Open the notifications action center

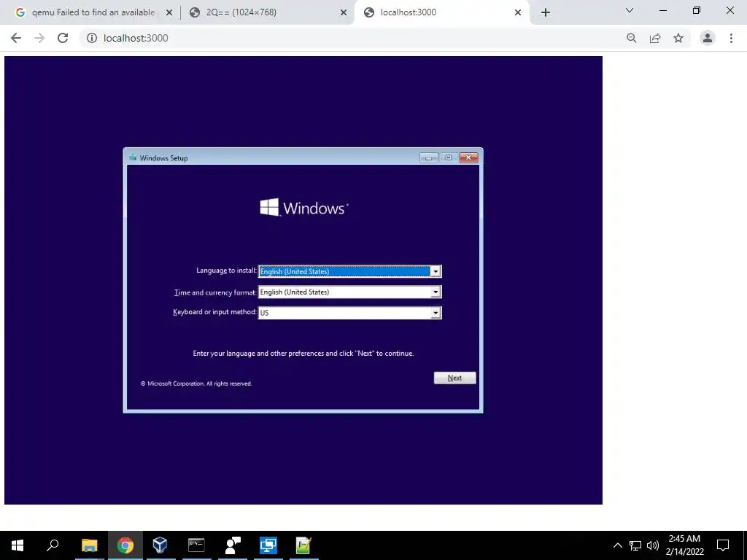(723, 545)
